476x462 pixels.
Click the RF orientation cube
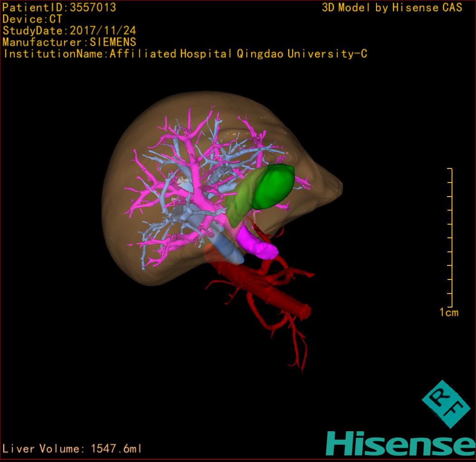pyautogui.click(x=446, y=404)
